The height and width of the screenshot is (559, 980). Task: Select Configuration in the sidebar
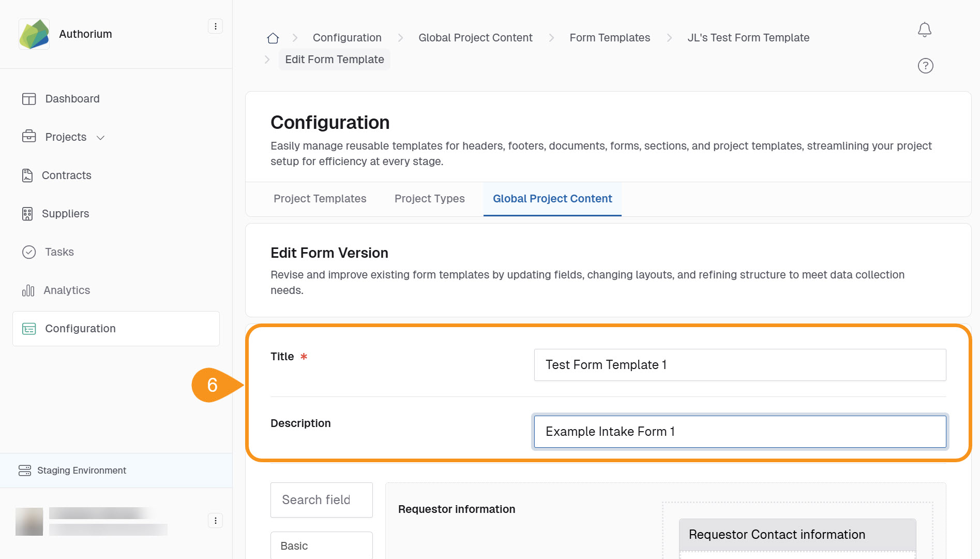80,328
